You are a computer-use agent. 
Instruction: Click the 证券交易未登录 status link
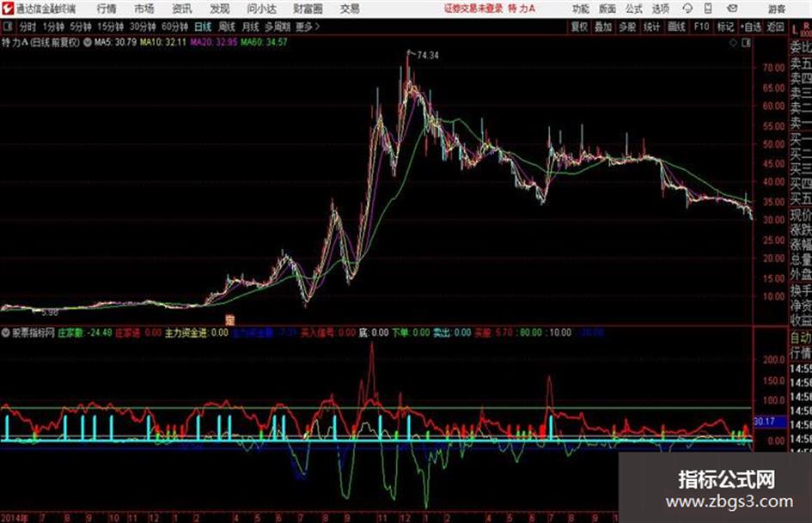coord(473,9)
